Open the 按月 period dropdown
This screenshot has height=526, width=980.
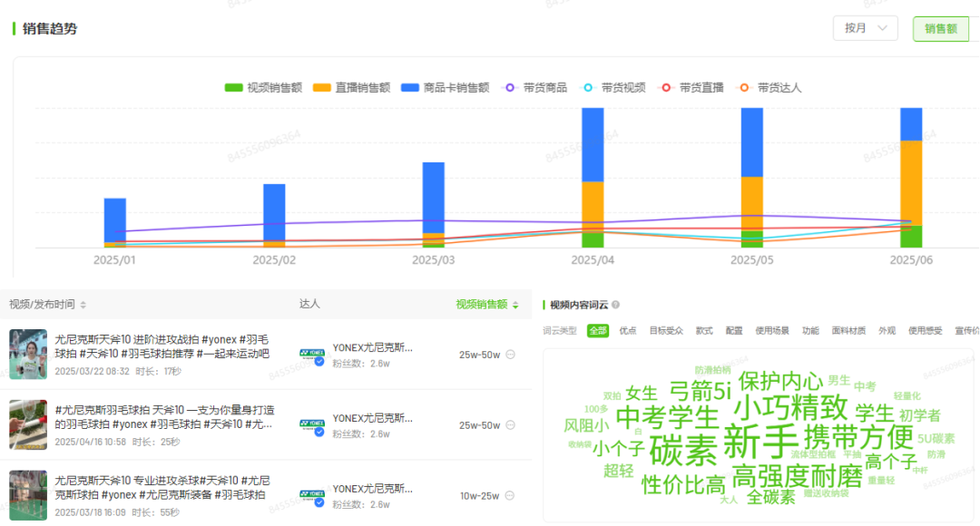pos(865,28)
